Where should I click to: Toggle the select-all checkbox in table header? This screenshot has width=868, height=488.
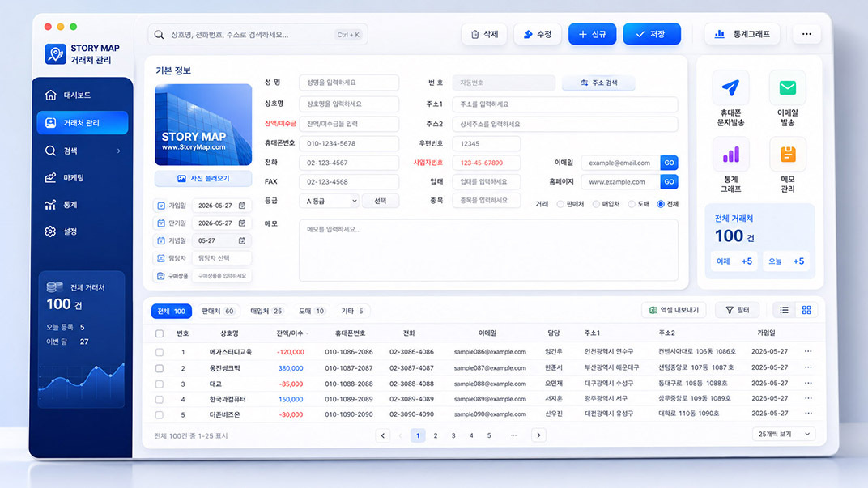[x=160, y=333]
